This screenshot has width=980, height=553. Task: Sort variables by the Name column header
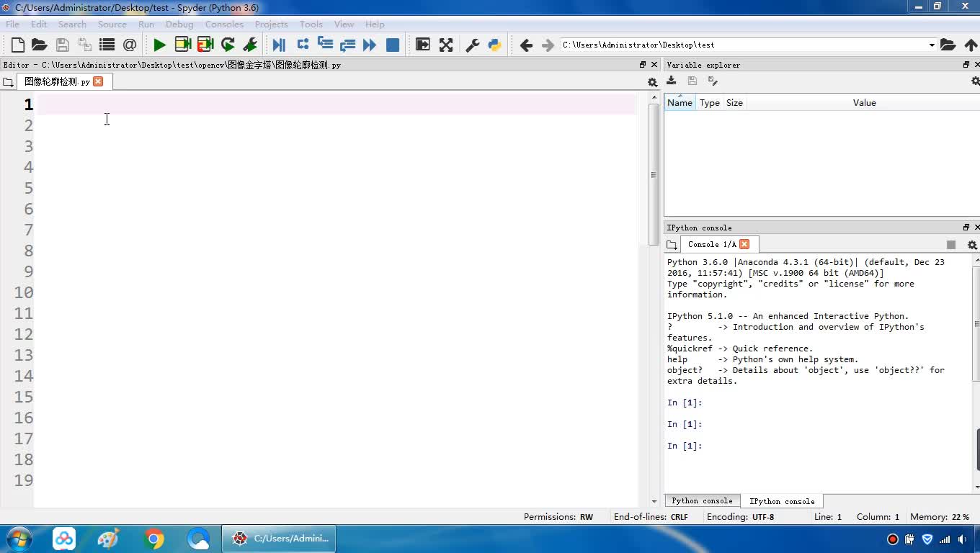click(x=680, y=103)
